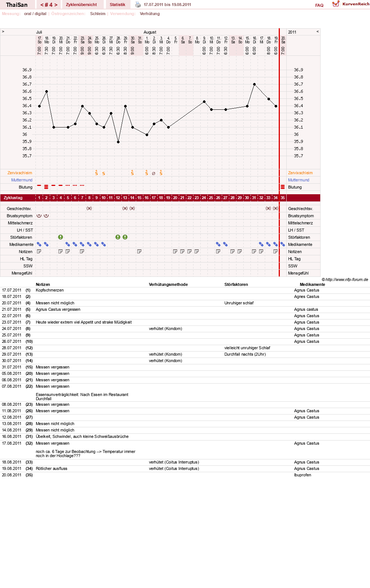Click the heavy bleeding symbol on day 2
370x588 pixels.
pyautogui.click(x=46, y=187)
